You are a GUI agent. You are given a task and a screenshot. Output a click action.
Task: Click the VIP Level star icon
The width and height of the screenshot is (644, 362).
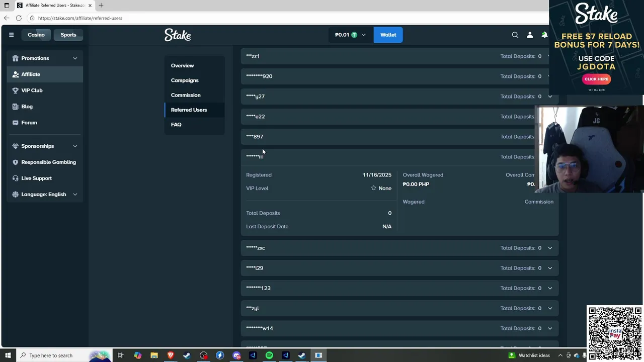coord(373,188)
